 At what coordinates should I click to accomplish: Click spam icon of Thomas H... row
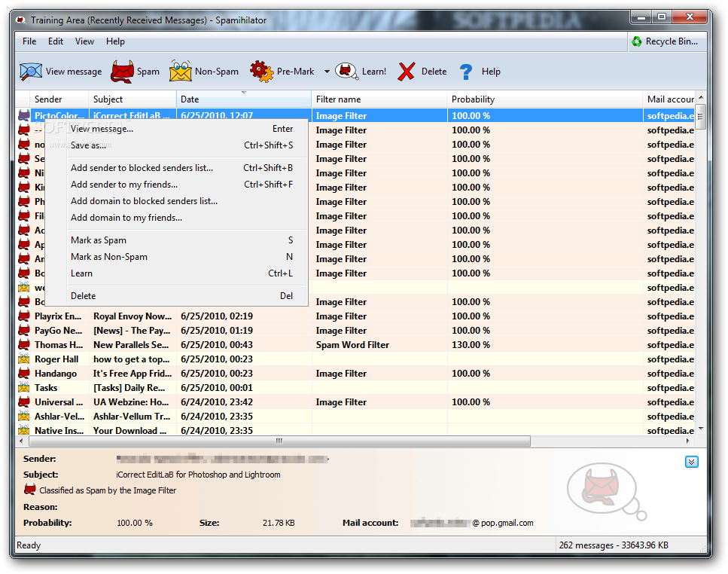tap(23, 345)
